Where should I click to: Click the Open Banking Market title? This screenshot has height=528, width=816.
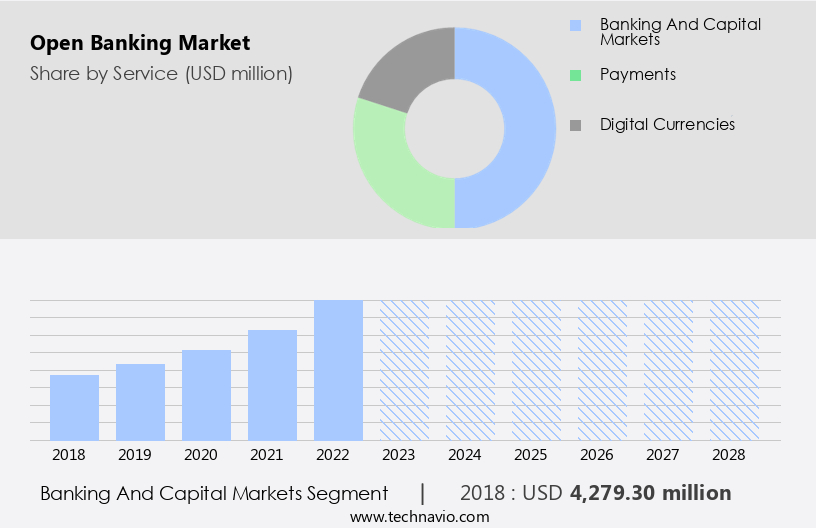(x=140, y=43)
